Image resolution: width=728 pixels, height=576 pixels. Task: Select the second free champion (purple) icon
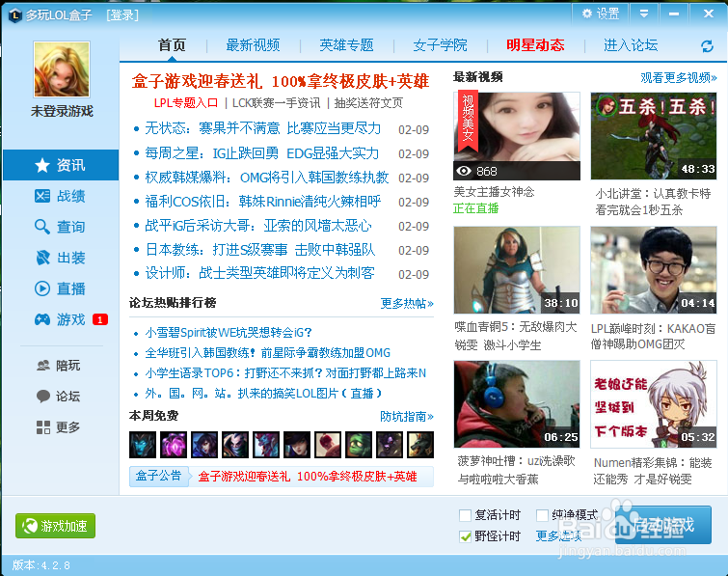pos(174,445)
